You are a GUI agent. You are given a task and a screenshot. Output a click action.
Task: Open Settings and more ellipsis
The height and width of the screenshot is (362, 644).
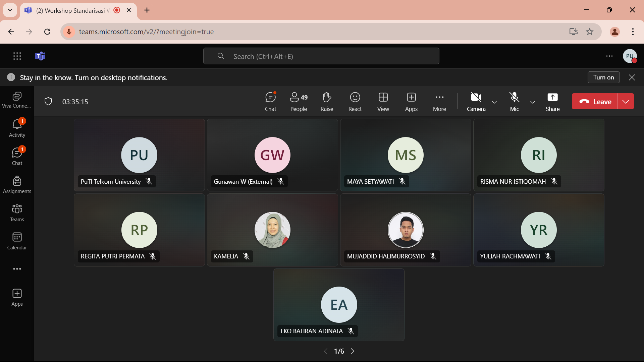[609, 56]
